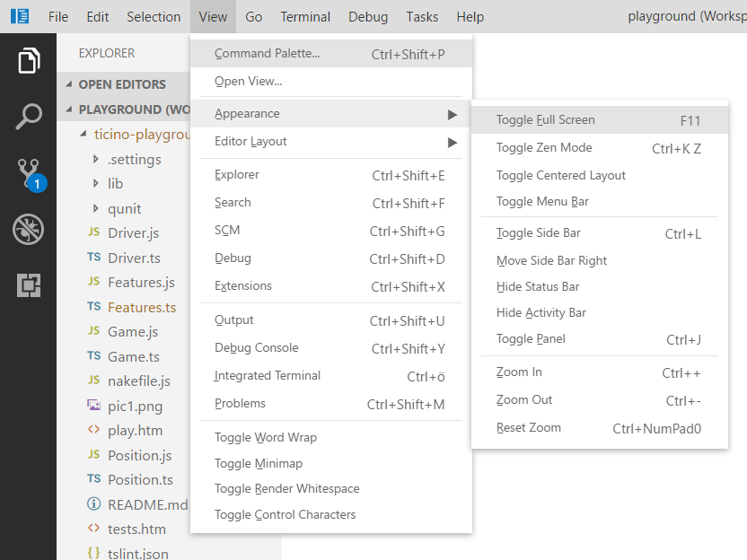Expand the .settings folder

click(96, 159)
